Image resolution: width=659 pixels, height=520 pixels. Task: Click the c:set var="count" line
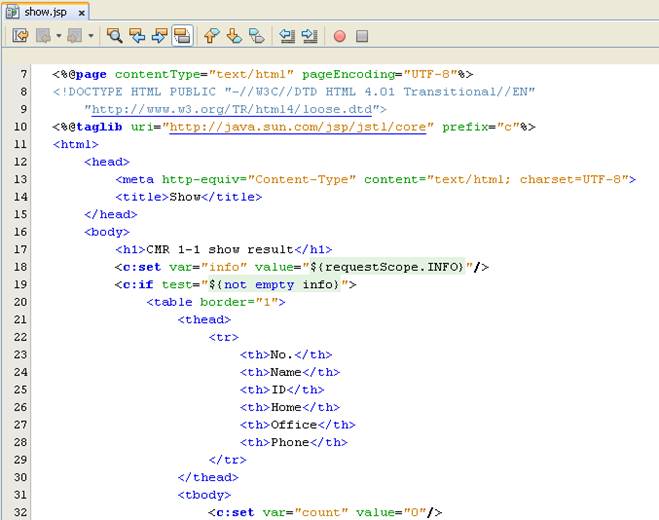pos(325,512)
